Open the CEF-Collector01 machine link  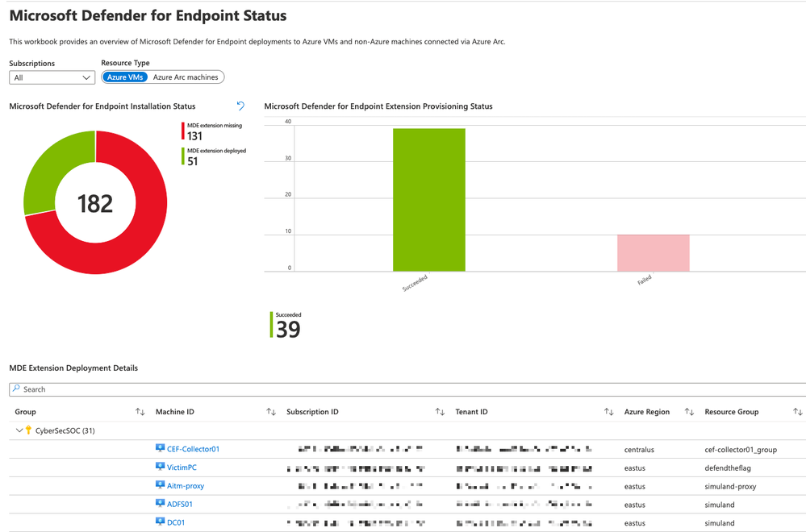[x=193, y=449]
